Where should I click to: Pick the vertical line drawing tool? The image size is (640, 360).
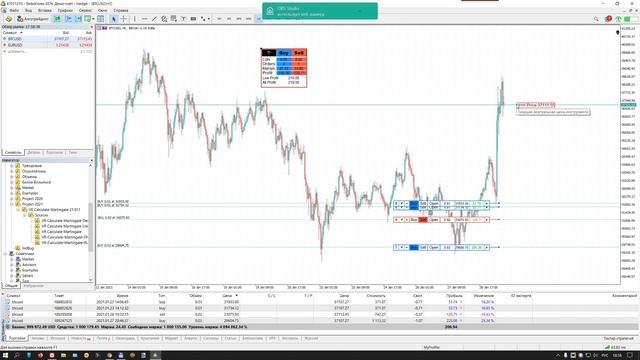[135, 19]
